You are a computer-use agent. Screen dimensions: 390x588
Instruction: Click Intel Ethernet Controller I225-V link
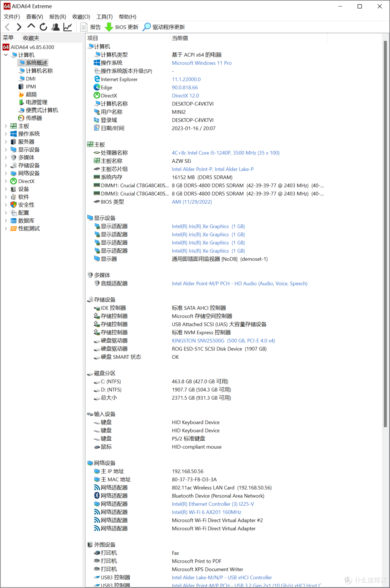tap(213, 504)
